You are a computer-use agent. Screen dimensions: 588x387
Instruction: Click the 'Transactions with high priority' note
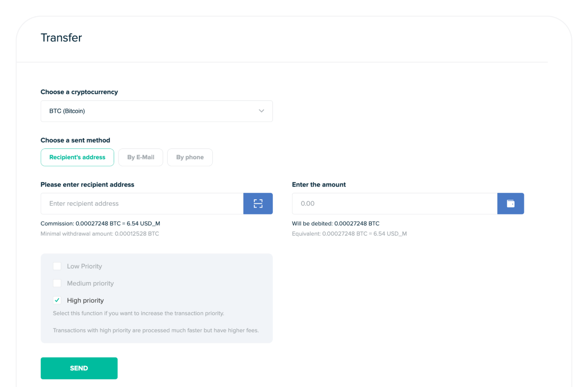[x=156, y=330]
